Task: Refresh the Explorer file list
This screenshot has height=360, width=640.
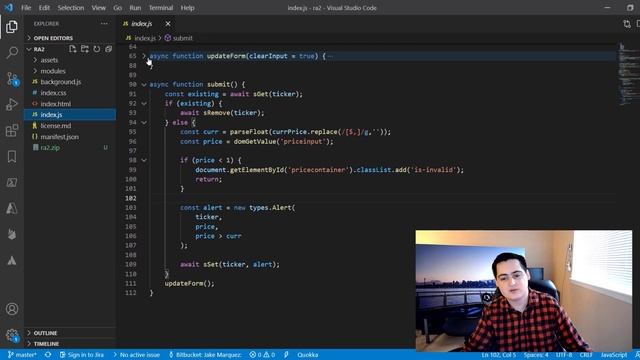Action: 96,49
